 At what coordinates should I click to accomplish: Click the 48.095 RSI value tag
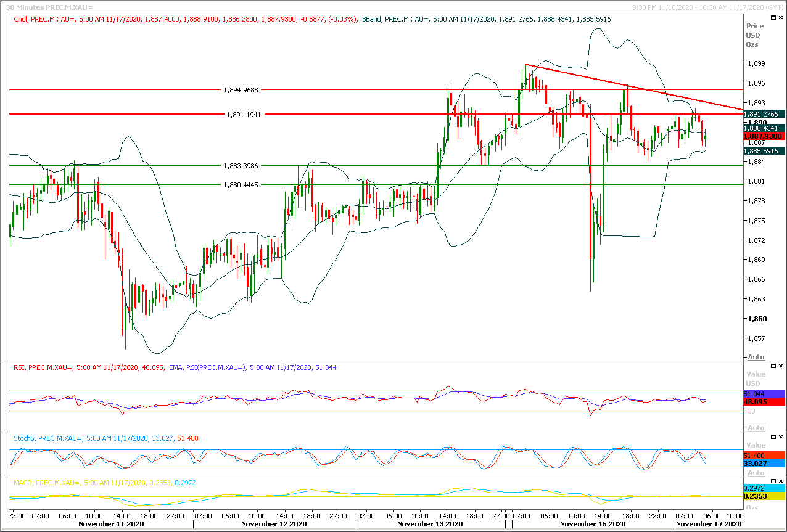pyautogui.click(x=764, y=401)
